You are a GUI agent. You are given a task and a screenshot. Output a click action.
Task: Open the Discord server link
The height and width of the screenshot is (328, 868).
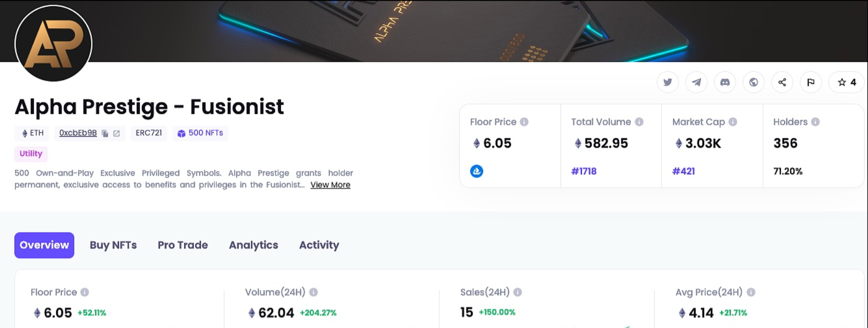pos(725,82)
